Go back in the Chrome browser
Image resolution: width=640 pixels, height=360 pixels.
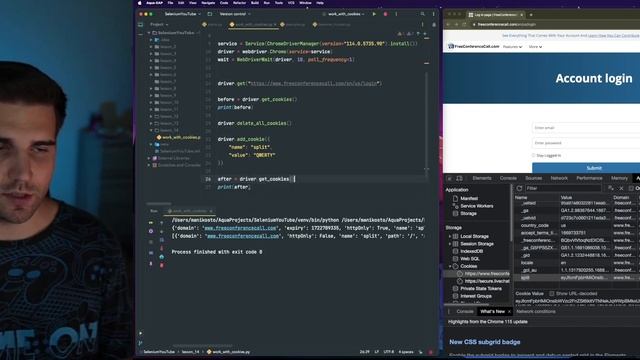tap(448, 24)
